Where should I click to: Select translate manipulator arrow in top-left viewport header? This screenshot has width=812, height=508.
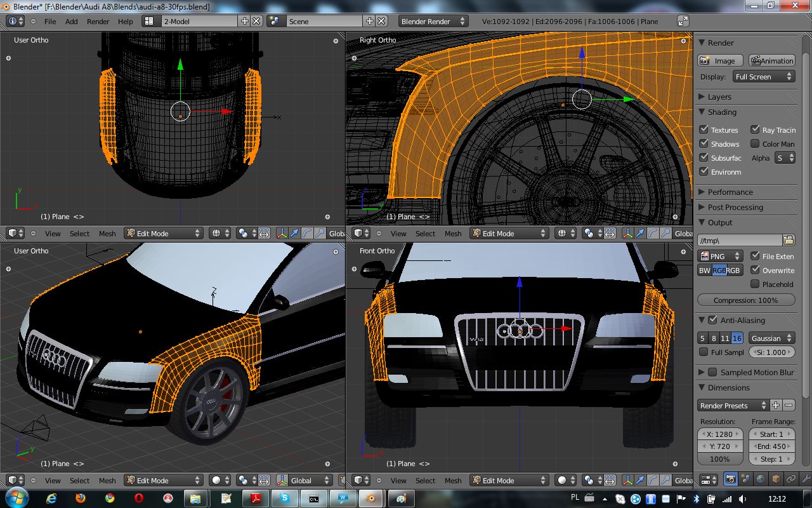(294, 233)
